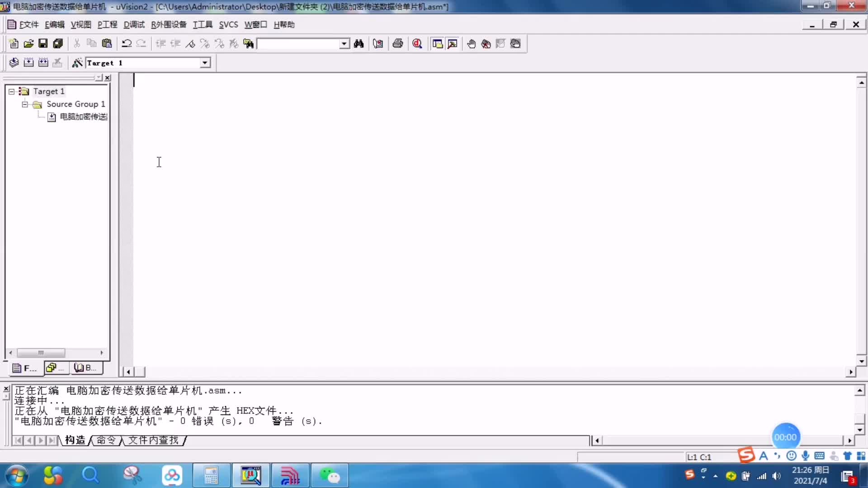Select the Target 1 tree item
This screenshot has width=868, height=488.
pyautogui.click(x=49, y=91)
